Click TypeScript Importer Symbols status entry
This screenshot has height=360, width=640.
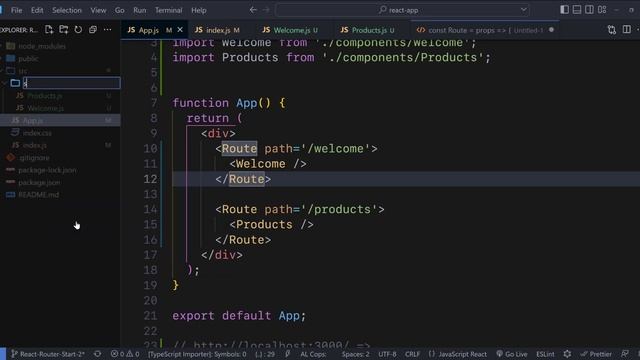tap(197, 354)
